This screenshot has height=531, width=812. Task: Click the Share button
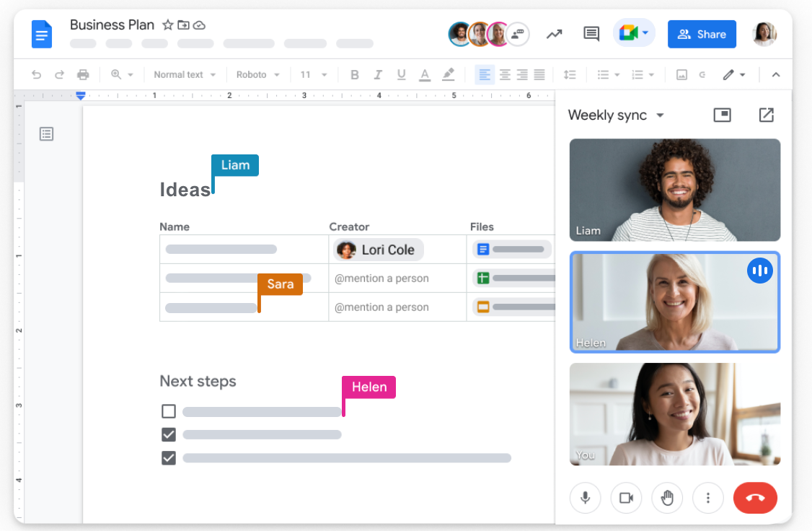[702, 34]
